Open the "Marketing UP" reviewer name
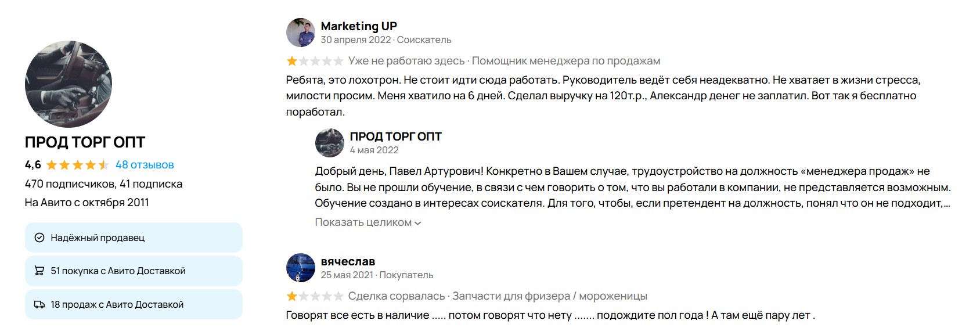The image size is (980, 331). (x=359, y=26)
